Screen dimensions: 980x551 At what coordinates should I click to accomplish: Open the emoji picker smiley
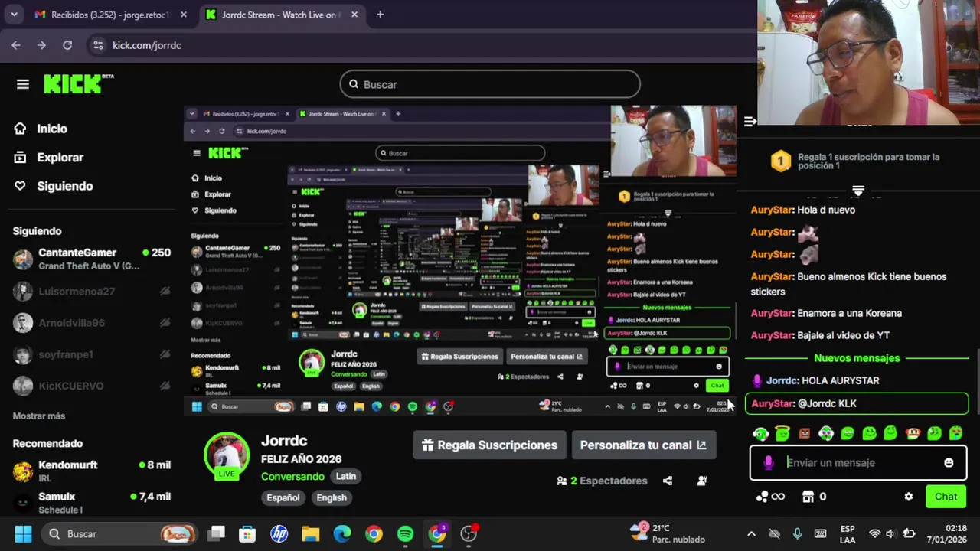[949, 462]
